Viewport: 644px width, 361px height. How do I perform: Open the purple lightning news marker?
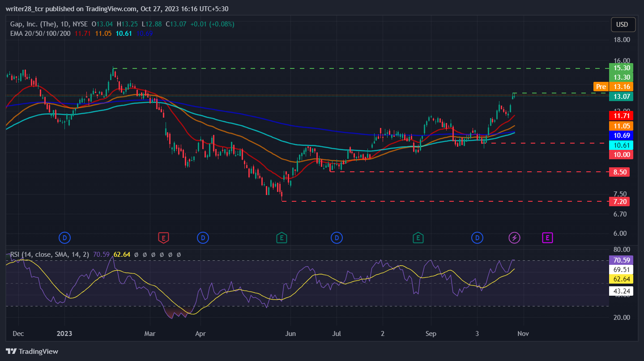pyautogui.click(x=515, y=238)
